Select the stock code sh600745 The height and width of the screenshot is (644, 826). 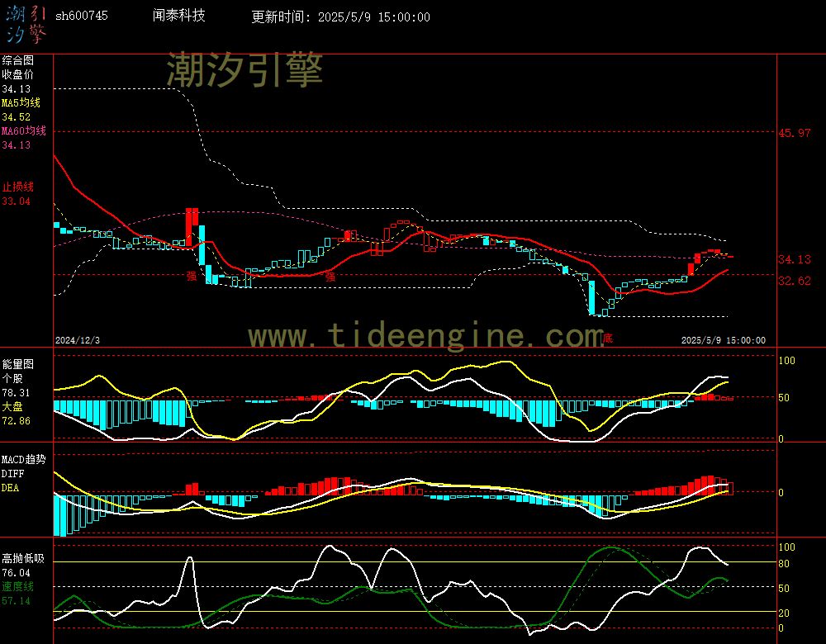[x=82, y=16]
